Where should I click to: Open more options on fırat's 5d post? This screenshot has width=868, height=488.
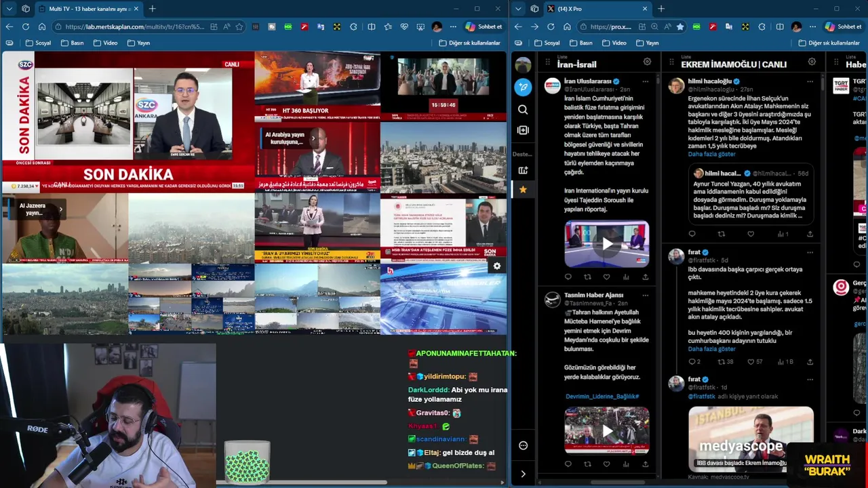pyautogui.click(x=810, y=252)
